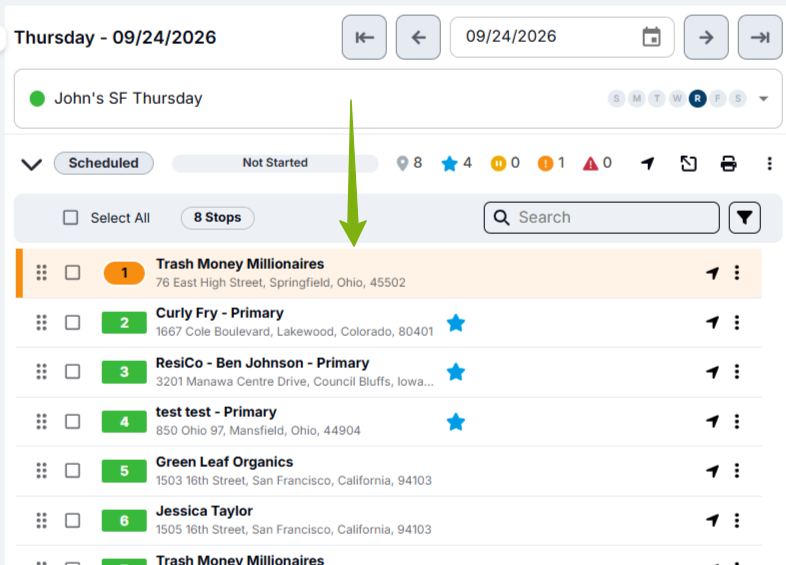786x565 pixels.
Task: Open the Jessica Taylor stop name
Action: click(204, 511)
